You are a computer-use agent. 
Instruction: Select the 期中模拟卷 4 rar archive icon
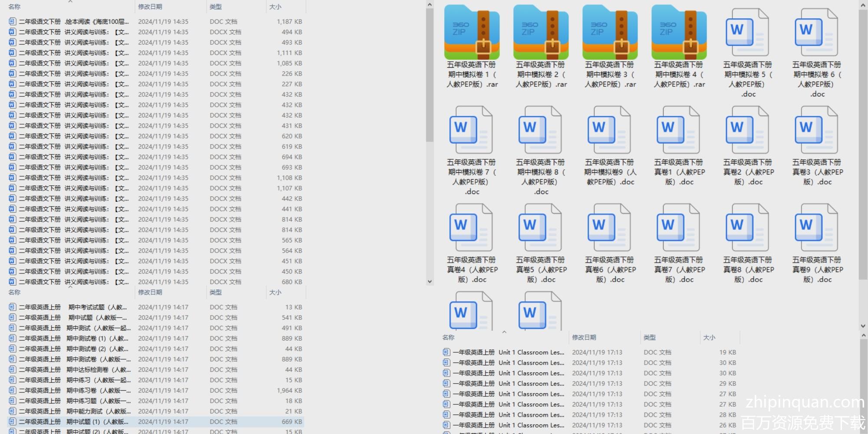678,33
